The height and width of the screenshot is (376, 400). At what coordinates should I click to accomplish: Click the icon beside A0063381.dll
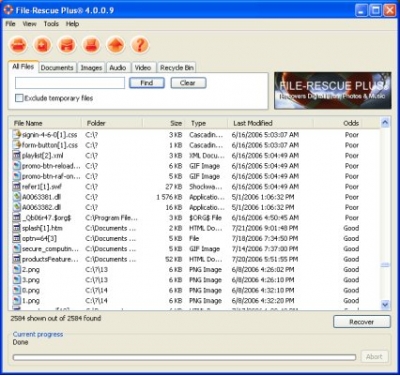[x=17, y=197]
